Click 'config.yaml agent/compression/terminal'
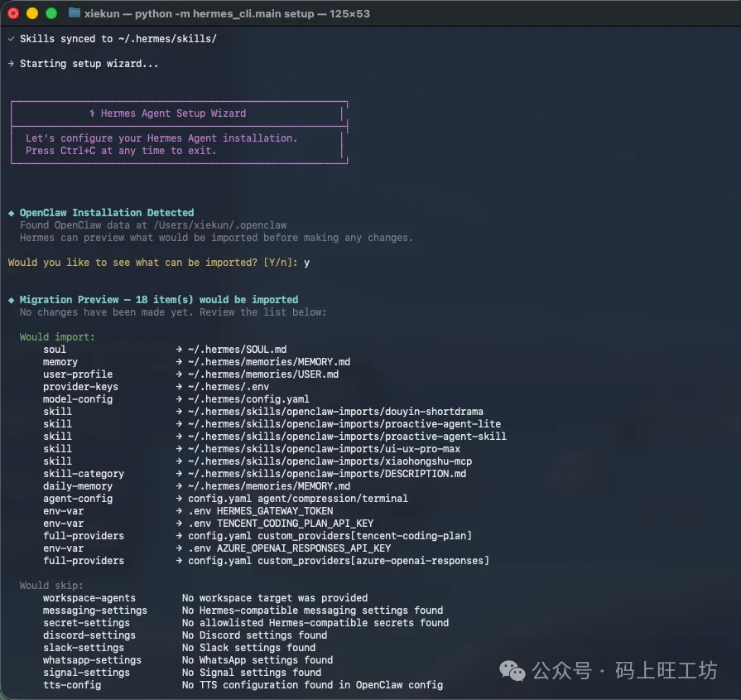 (298, 499)
